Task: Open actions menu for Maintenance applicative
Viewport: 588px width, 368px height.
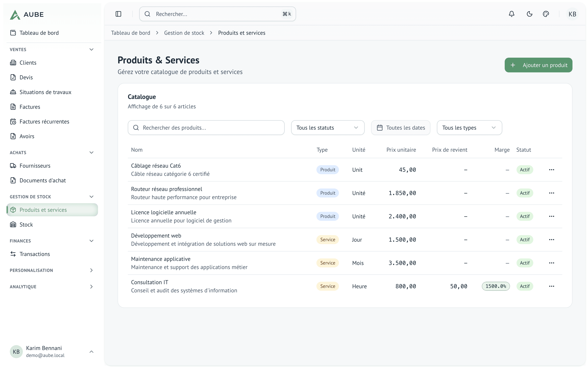Action: coord(551,263)
